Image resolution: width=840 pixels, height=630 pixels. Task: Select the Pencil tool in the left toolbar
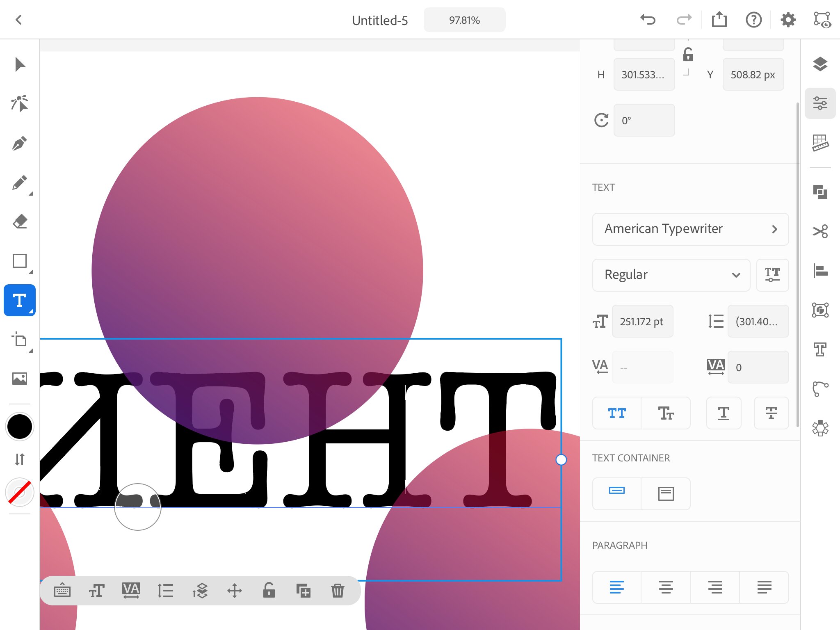point(19,183)
